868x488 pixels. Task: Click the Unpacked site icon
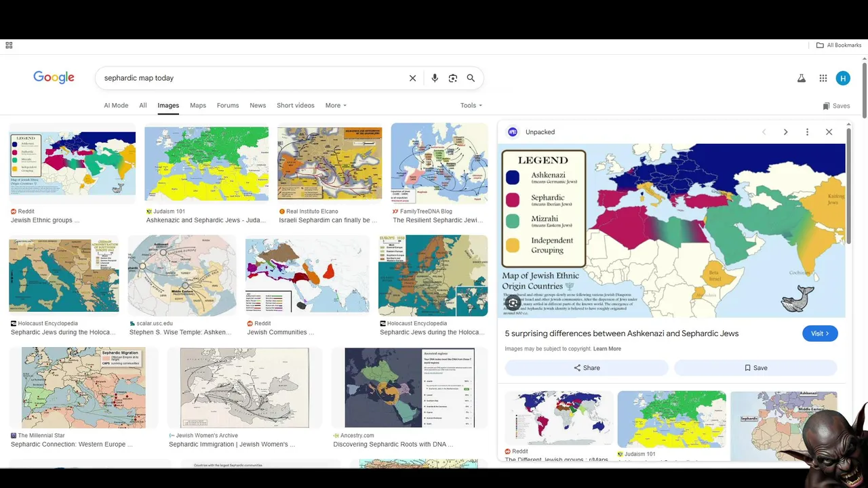tap(513, 132)
